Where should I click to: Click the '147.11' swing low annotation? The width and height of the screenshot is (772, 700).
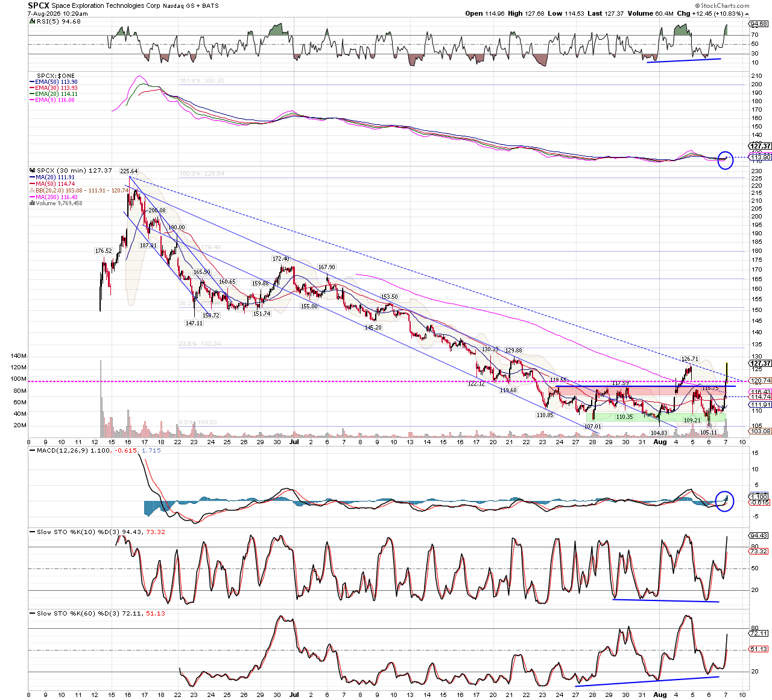tap(194, 323)
